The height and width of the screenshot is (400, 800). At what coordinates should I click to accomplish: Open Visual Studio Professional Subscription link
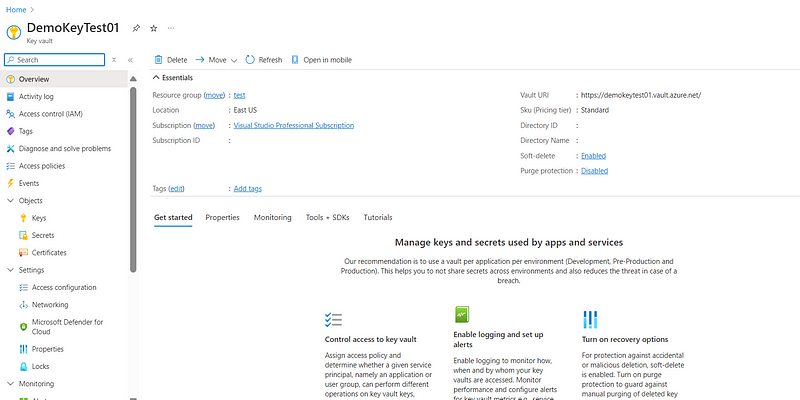294,125
